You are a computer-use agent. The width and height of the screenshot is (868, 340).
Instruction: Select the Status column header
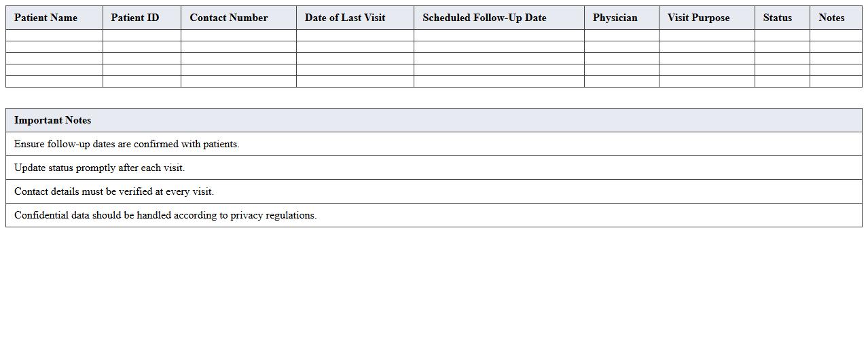[777, 18]
